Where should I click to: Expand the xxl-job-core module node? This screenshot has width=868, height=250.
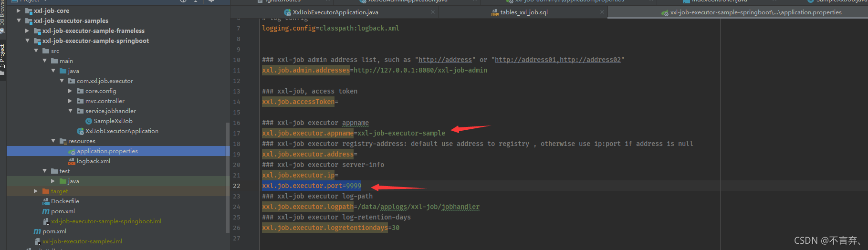pyautogui.click(x=19, y=10)
